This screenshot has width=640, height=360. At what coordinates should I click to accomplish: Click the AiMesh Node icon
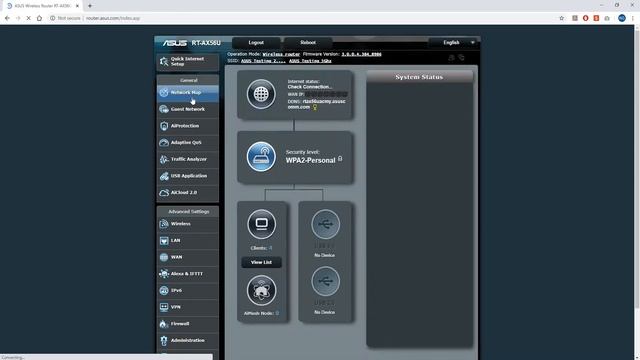pyautogui.click(x=261, y=291)
